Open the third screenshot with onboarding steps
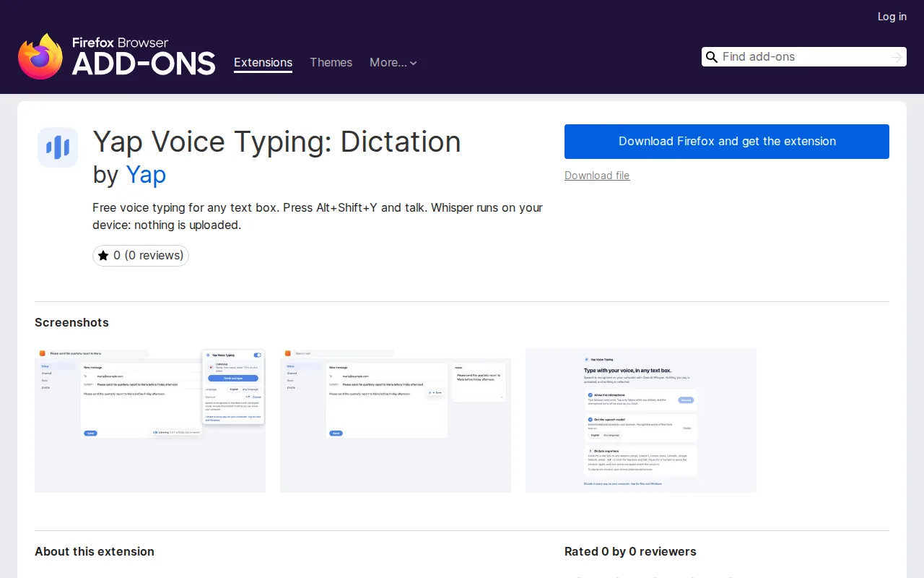This screenshot has height=578, width=924. [641, 420]
